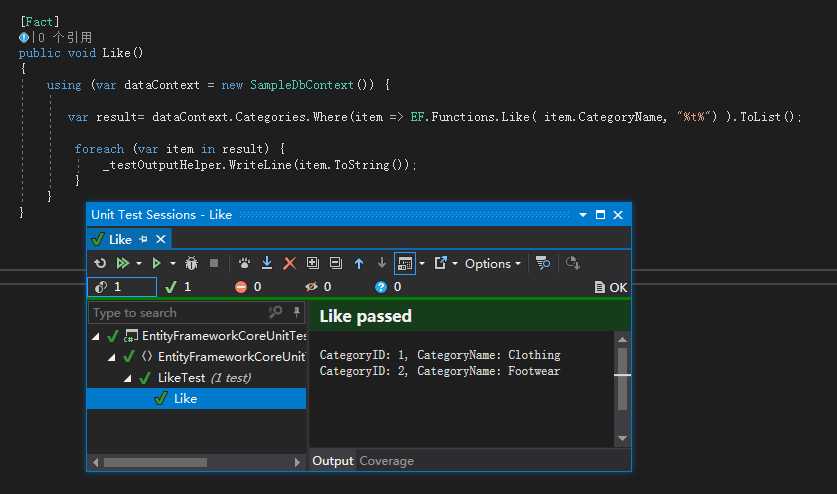This screenshot has width=837, height=494.
Task: Stop execution with the square stop icon
Action: click(214, 263)
